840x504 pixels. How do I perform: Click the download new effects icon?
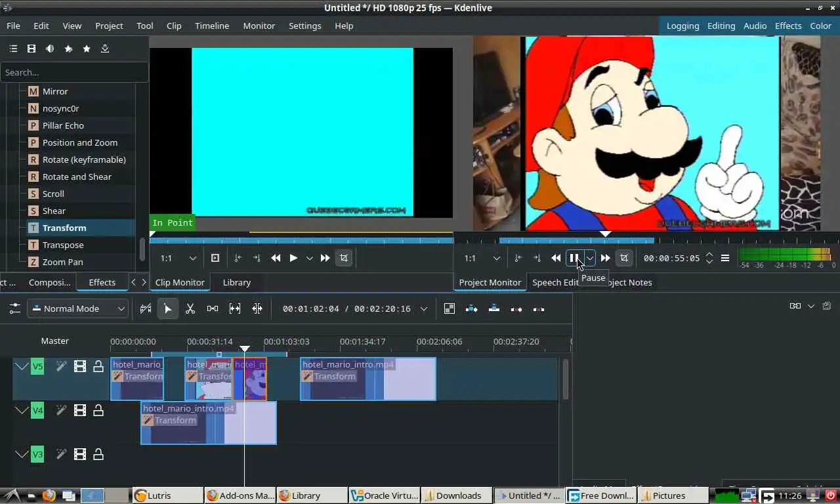[105, 49]
